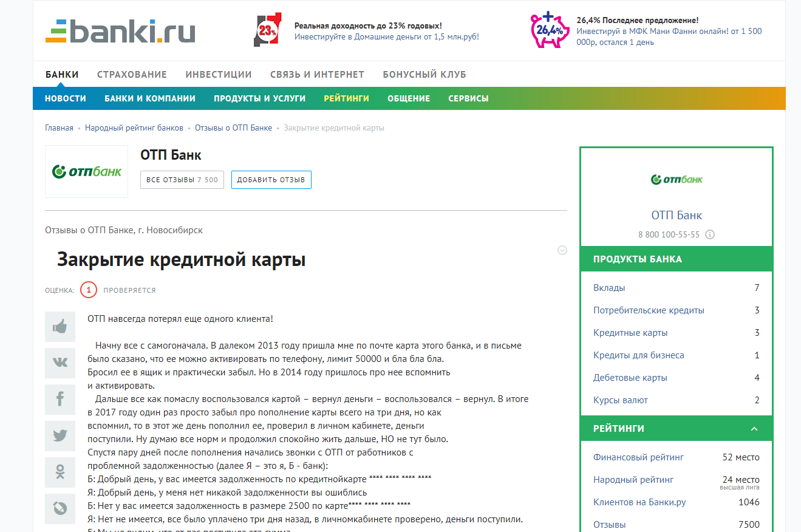Open the Новости menu item

point(66,98)
